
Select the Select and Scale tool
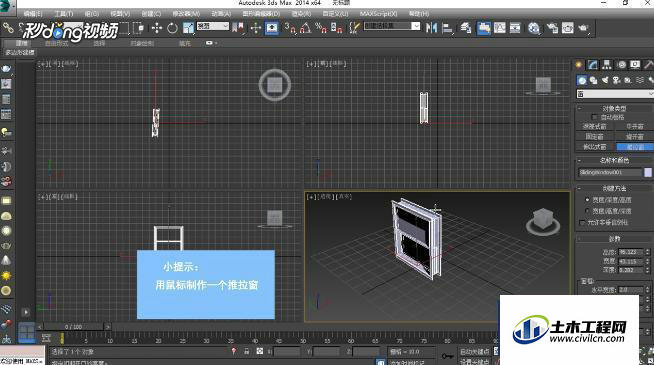(188, 28)
